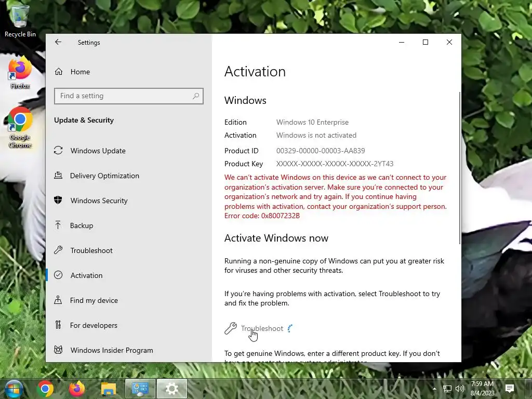Close the Settings window
The image size is (532, 399).
[449, 42]
